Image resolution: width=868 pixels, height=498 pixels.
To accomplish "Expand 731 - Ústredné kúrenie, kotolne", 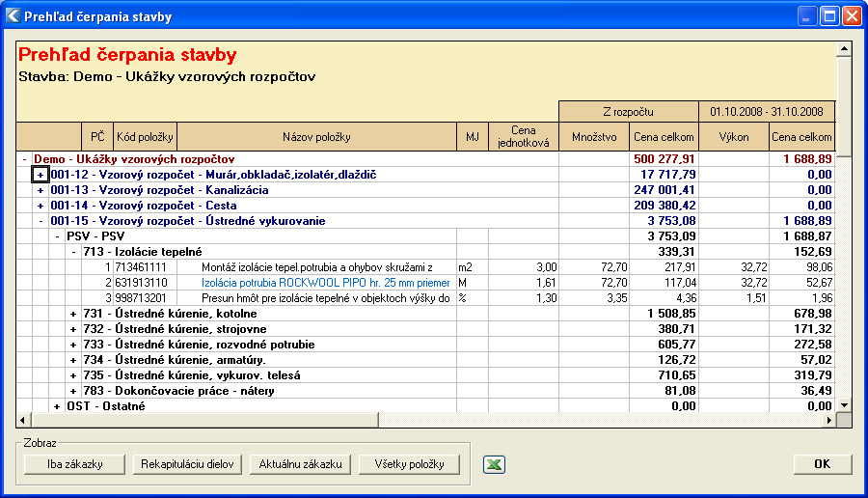I will point(73,314).
